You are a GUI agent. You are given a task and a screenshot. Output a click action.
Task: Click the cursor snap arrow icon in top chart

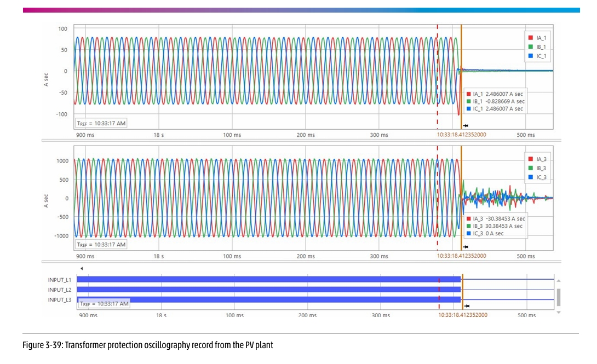466,126
